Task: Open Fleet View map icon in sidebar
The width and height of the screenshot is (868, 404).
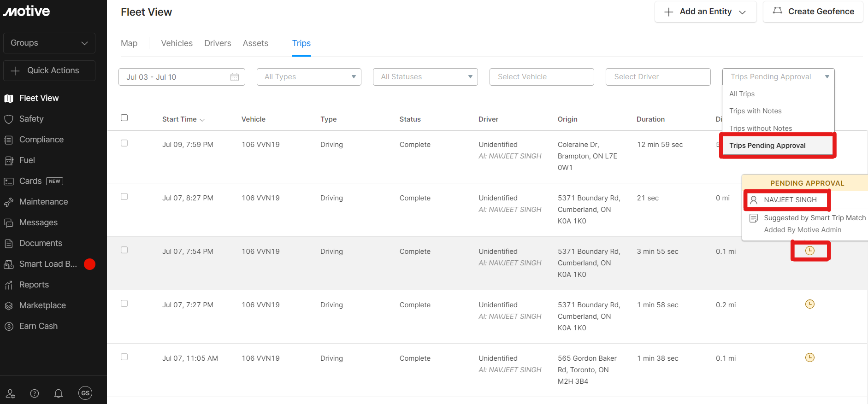Action: [x=9, y=98]
